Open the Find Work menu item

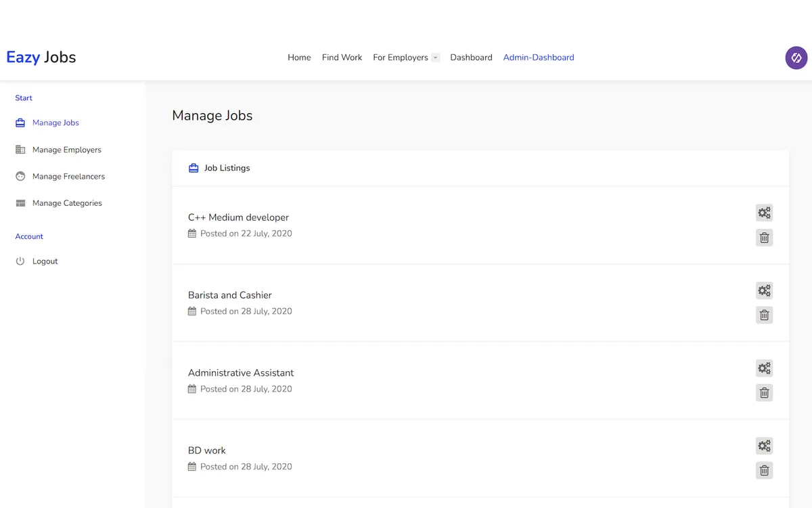click(342, 58)
